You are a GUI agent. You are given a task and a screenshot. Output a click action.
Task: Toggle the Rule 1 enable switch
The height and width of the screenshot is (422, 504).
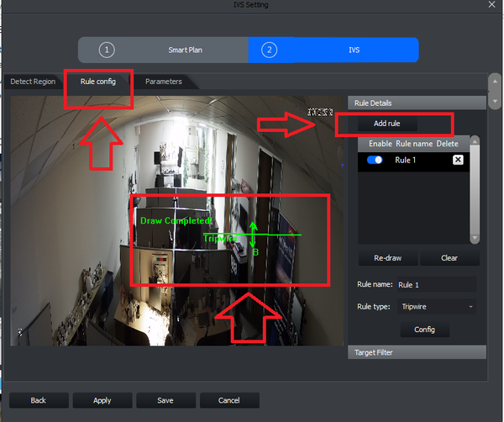[375, 160]
